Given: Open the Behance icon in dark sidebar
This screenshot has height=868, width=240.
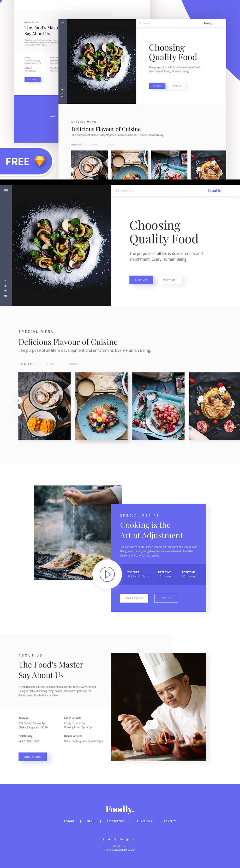Looking at the screenshot, I should pos(6,295).
